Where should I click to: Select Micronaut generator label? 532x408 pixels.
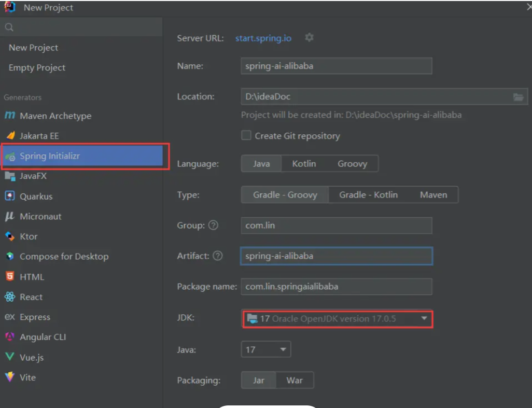41,216
